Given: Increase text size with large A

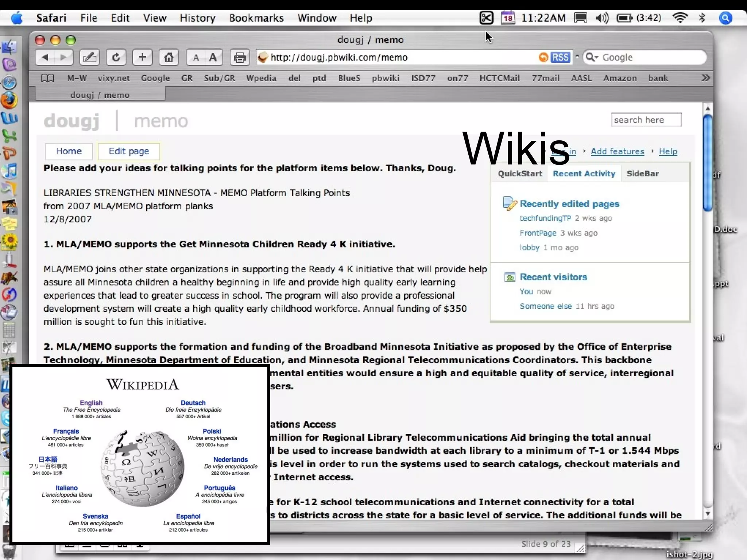Looking at the screenshot, I should point(213,57).
